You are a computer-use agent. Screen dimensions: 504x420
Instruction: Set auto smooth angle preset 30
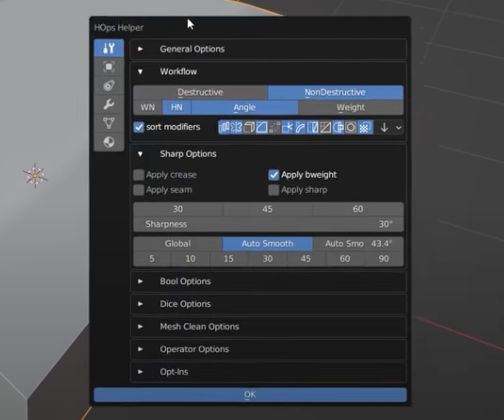[268, 259]
